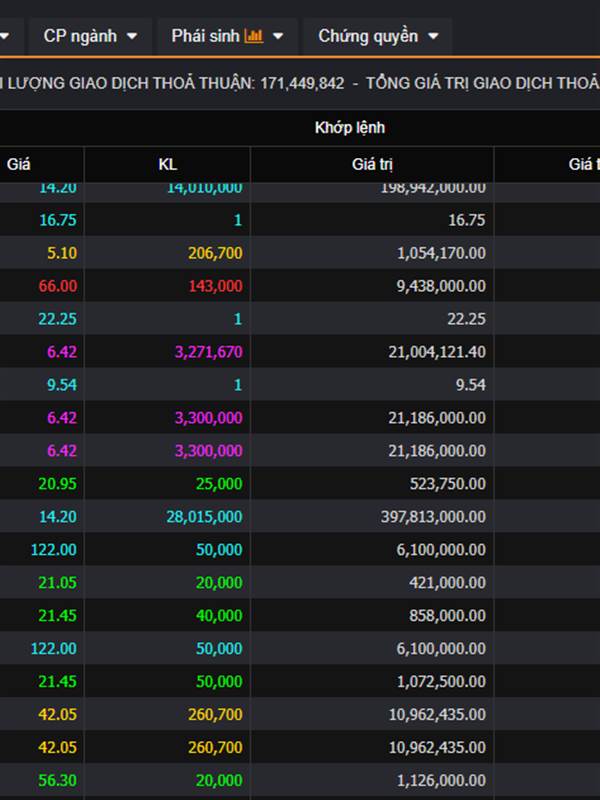Select the total volume 171,449,842 text
The image size is (600, 800).
coord(302,83)
